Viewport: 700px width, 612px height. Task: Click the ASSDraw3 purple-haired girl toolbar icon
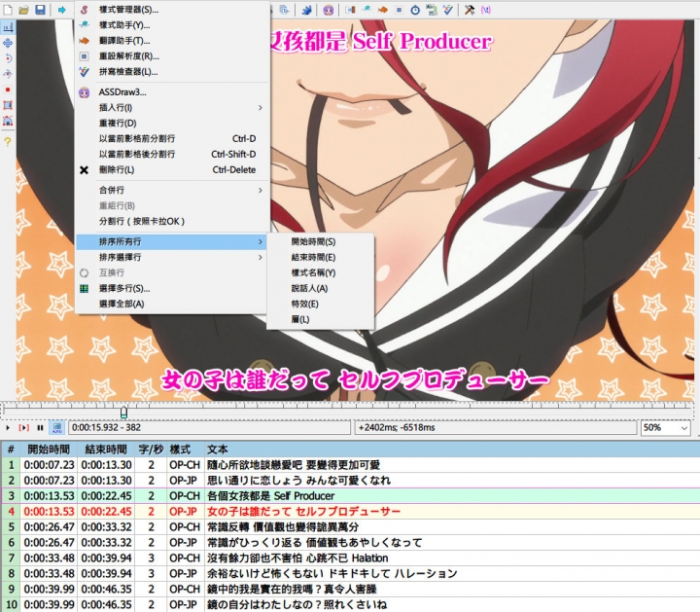click(329, 10)
